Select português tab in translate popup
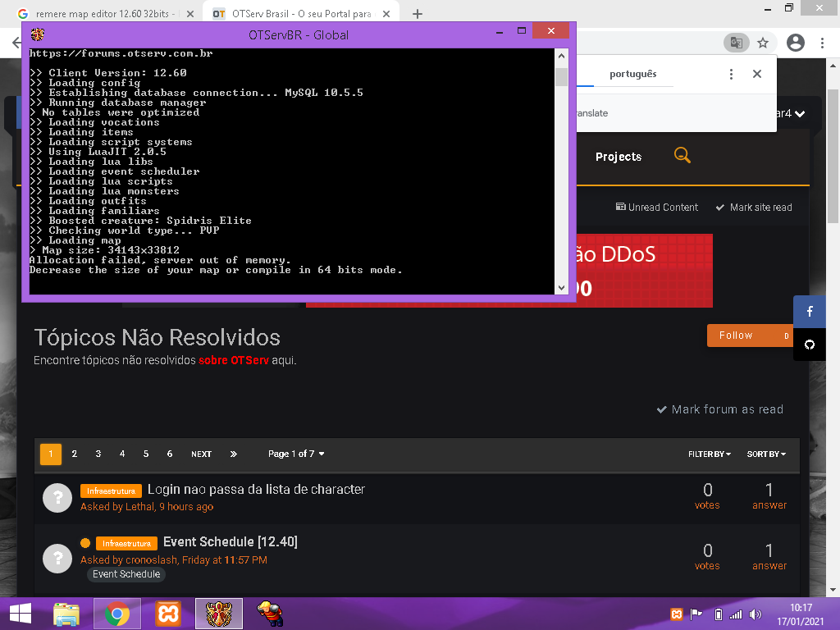The height and width of the screenshot is (630, 840). 632,74
